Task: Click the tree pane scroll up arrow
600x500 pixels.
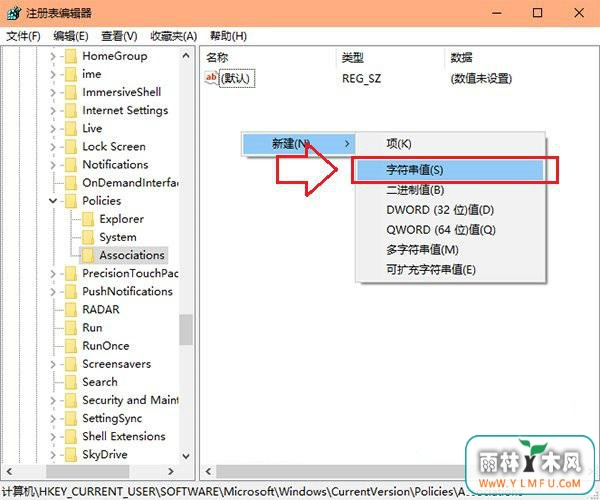Action: (186, 56)
